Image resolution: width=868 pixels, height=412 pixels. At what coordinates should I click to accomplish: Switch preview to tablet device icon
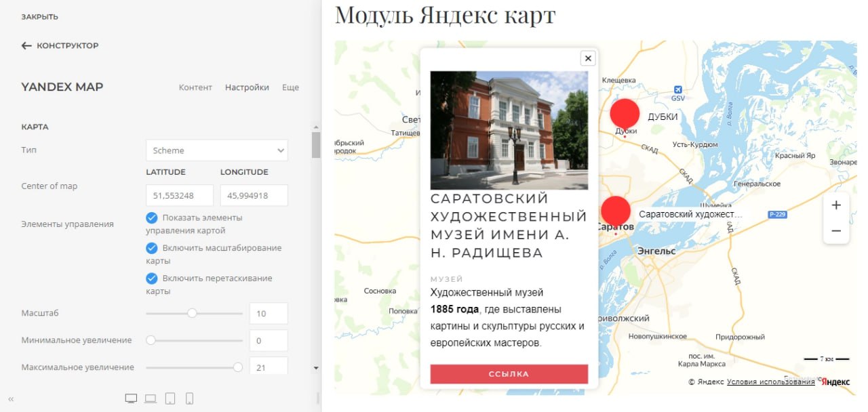(x=170, y=398)
